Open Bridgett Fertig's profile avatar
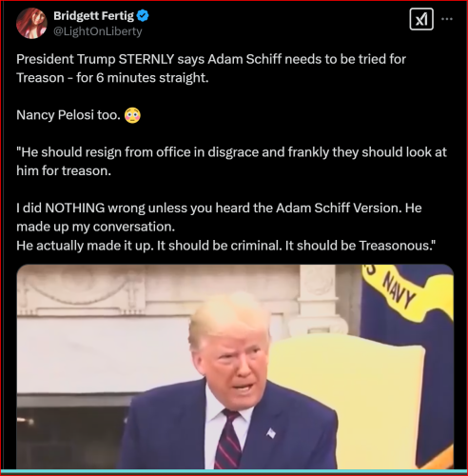The image size is (468, 476). tap(31, 23)
